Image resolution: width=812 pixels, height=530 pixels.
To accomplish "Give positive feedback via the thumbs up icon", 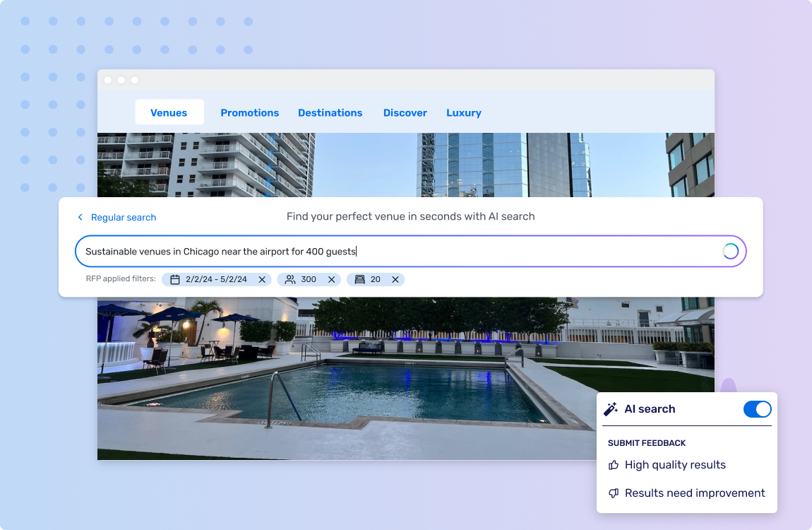I will pos(613,464).
